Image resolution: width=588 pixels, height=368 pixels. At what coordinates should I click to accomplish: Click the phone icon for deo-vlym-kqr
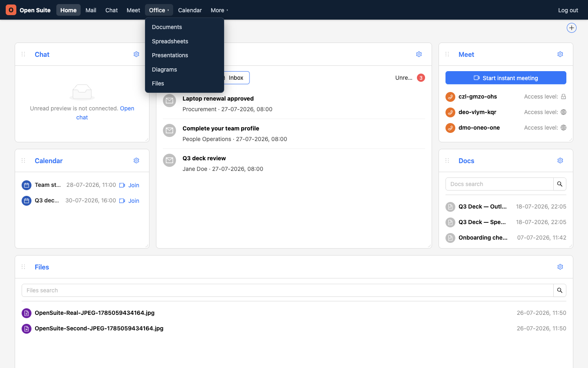tap(450, 112)
